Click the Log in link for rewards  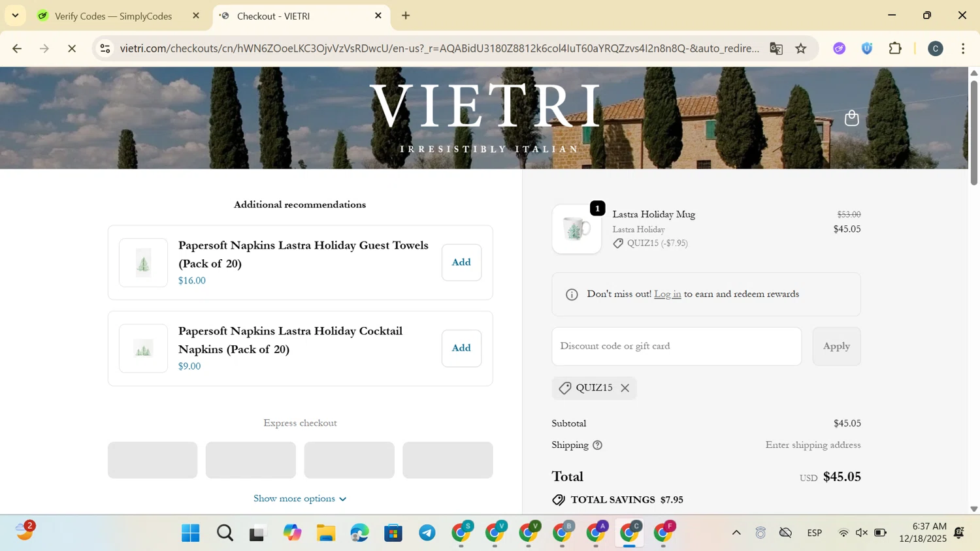pyautogui.click(x=667, y=294)
